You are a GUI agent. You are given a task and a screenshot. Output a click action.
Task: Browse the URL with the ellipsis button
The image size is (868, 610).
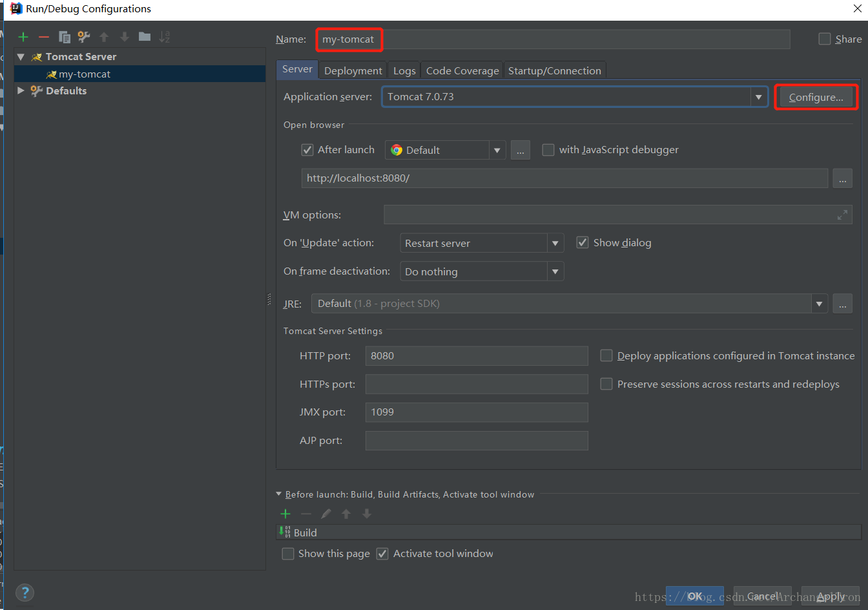pos(842,178)
